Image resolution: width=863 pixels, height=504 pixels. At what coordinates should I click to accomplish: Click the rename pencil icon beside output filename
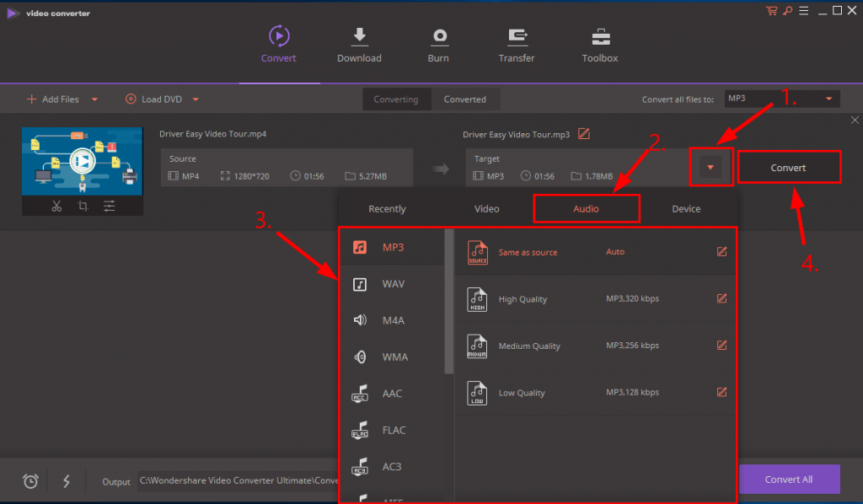(584, 134)
